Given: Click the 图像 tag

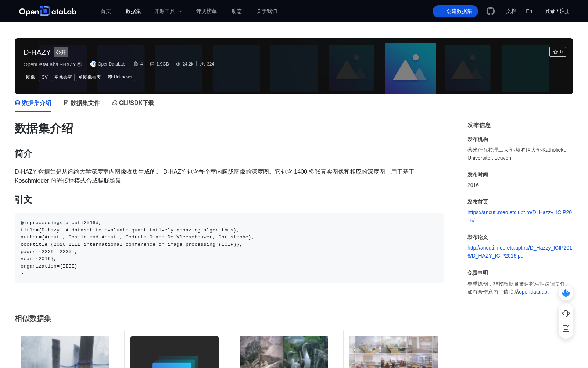Looking at the screenshot, I should coord(31,77).
